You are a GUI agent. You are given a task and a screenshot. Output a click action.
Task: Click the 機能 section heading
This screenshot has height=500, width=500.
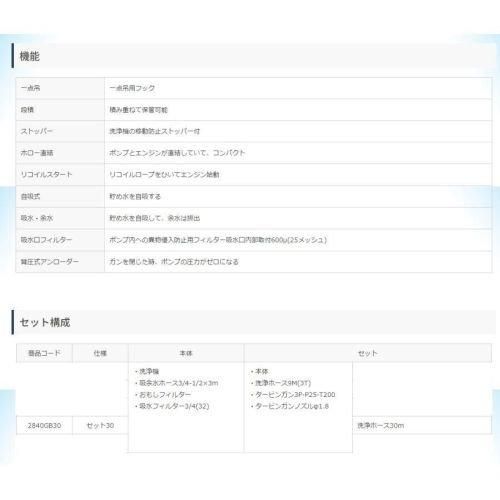[30, 56]
